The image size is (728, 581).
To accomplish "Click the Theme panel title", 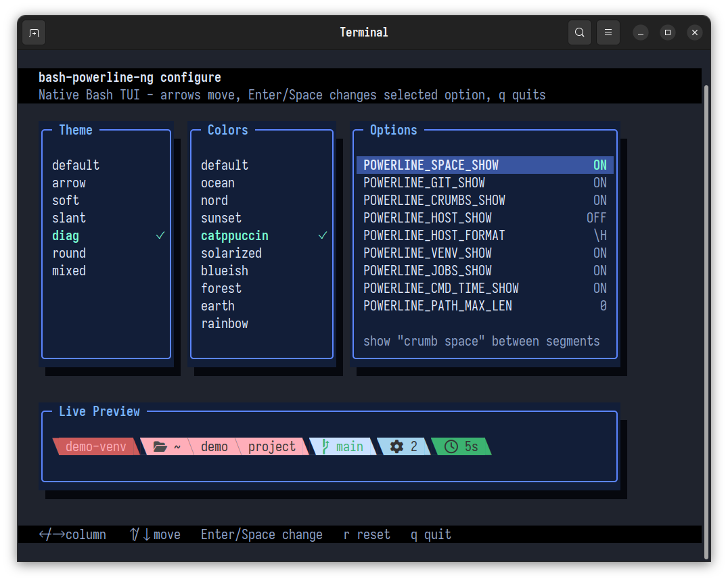I will pyautogui.click(x=76, y=130).
